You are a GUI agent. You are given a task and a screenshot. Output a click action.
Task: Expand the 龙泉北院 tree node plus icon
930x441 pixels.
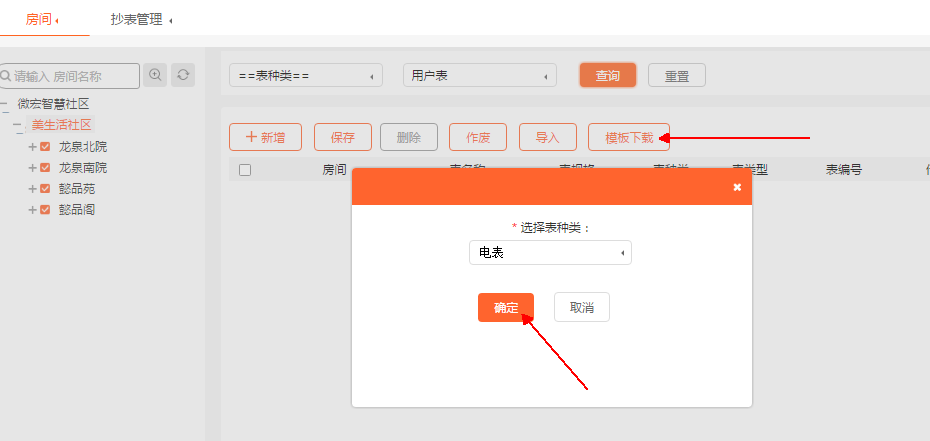coord(32,147)
